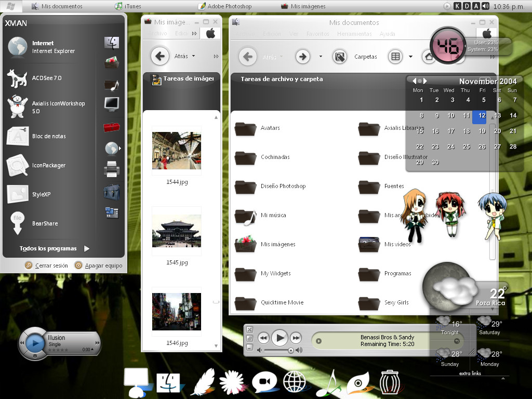532x399 pixels.
Task: Click the back arrow in the Mis imágenes window
Action: click(160, 56)
